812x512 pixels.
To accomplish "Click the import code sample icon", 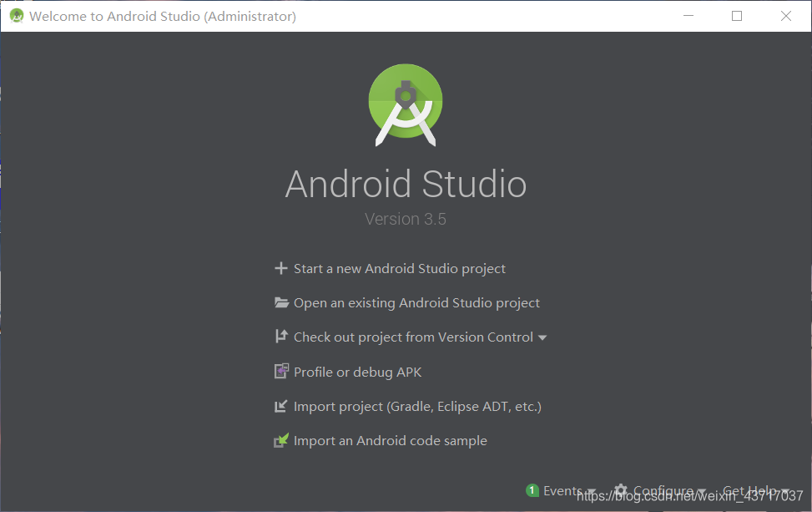I will 281,440.
